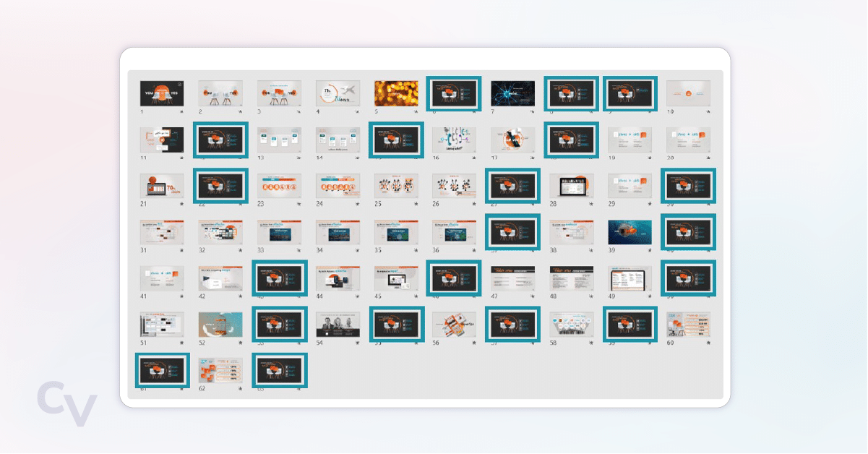Select slide 39 with the orange goldfish
Viewport: 868px width, 454px height.
click(x=629, y=232)
